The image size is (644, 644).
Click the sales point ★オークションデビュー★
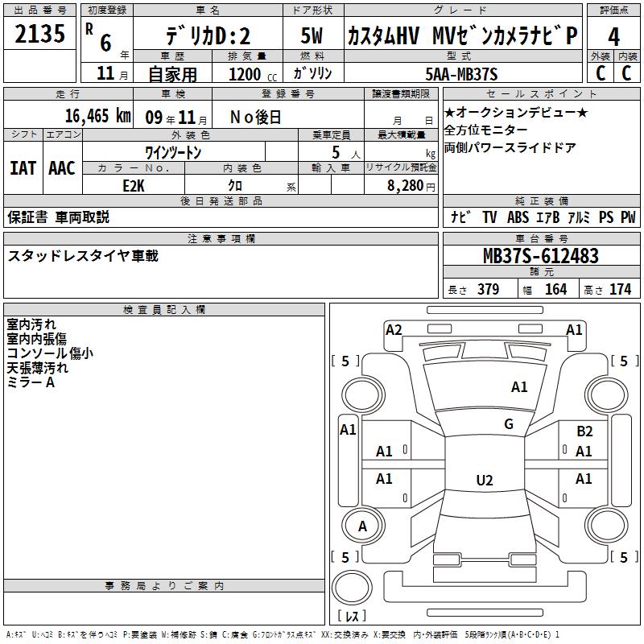point(516,112)
